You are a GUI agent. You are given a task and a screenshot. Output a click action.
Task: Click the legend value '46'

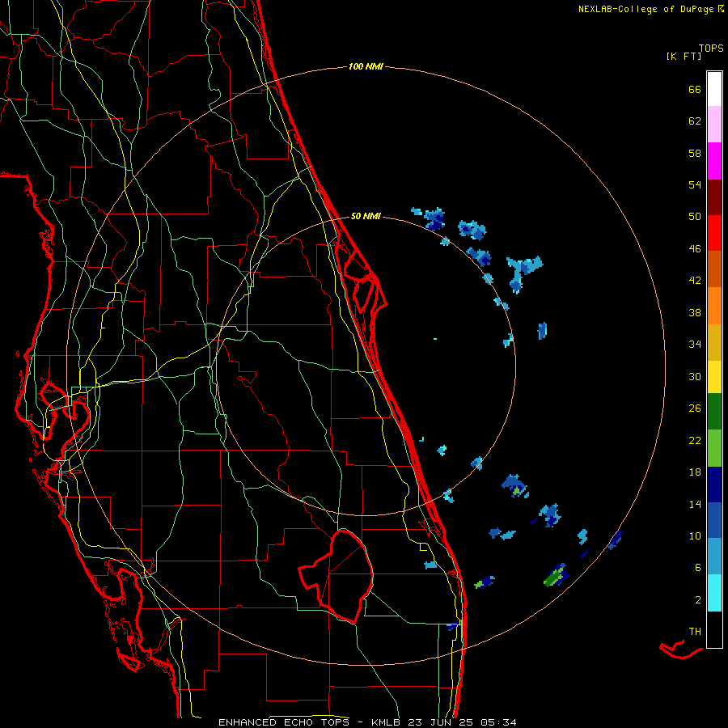pos(695,248)
